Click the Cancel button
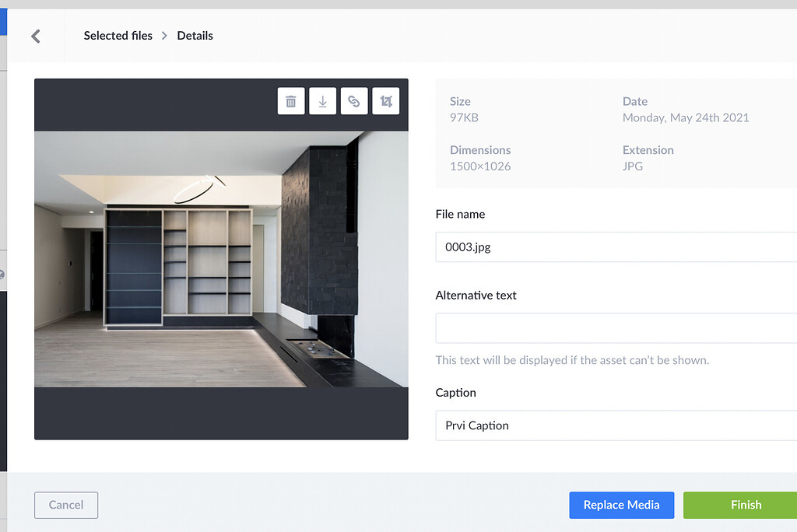Image resolution: width=797 pixels, height=532 pixels. tap(66, 505)
